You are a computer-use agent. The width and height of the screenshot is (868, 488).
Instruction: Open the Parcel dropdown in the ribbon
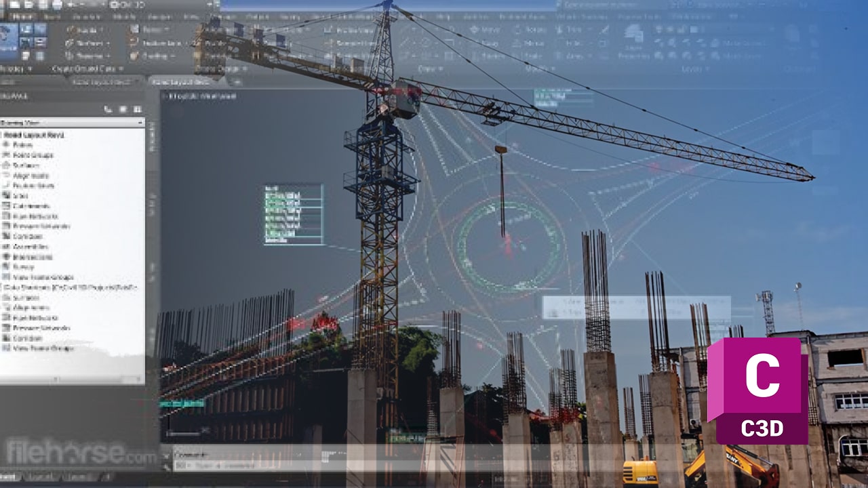(151, 30)
